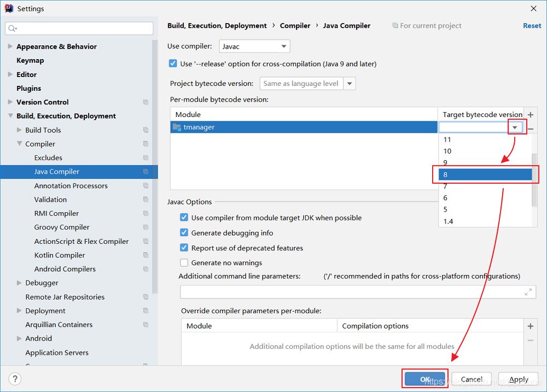Click expand icon in additional command line field

[x=528, y=292]
